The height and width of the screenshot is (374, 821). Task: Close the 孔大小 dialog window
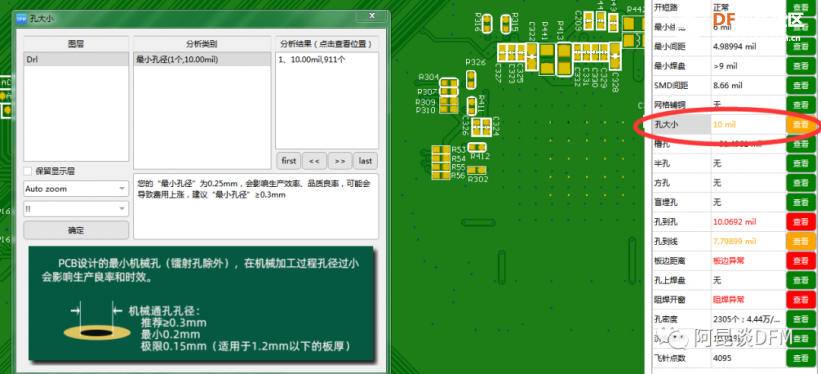(x=372, y=16)
